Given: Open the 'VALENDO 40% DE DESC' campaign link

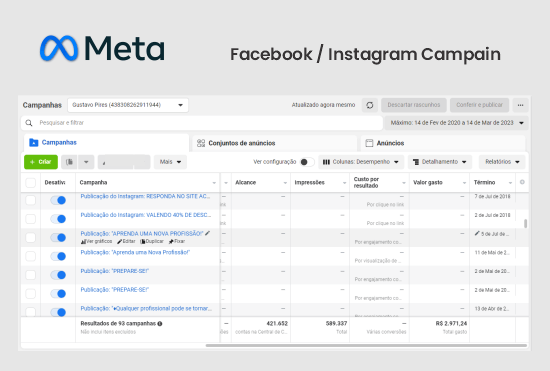Looking at the screenshot, I should pyautogui.click(x=146, y=215).
